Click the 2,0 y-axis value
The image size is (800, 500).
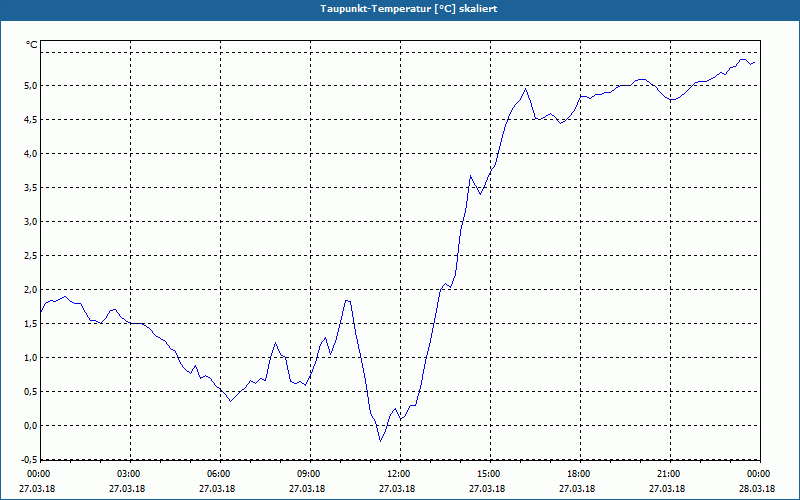click(31, 290)
